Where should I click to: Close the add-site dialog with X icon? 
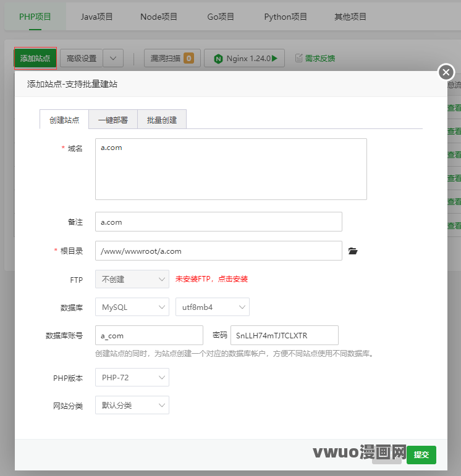click(446, 72)
